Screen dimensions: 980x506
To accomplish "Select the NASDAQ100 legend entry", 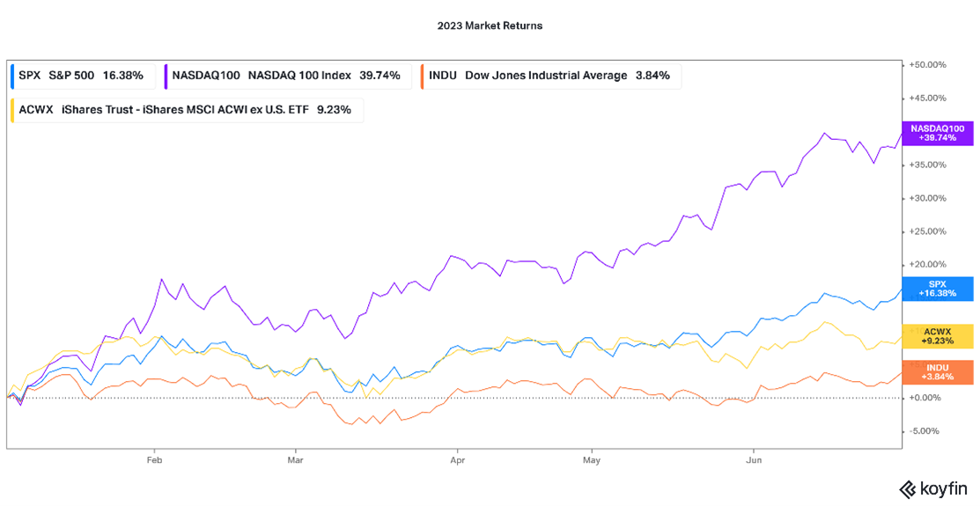I will pyautogui.click(x=287, y=76).
